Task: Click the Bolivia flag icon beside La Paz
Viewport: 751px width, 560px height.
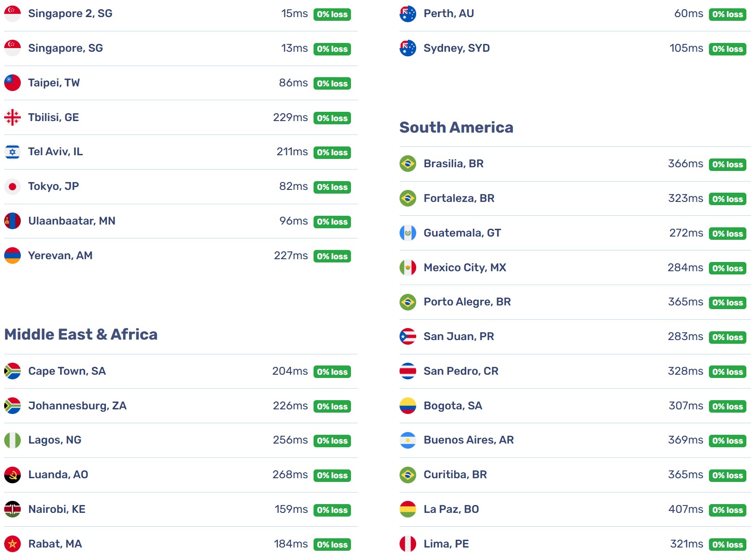Action: [x=408, y=509]
